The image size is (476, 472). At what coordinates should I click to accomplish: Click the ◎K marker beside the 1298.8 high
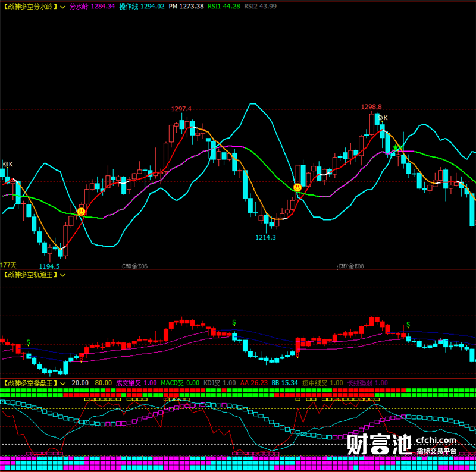[x=383, y=118]
